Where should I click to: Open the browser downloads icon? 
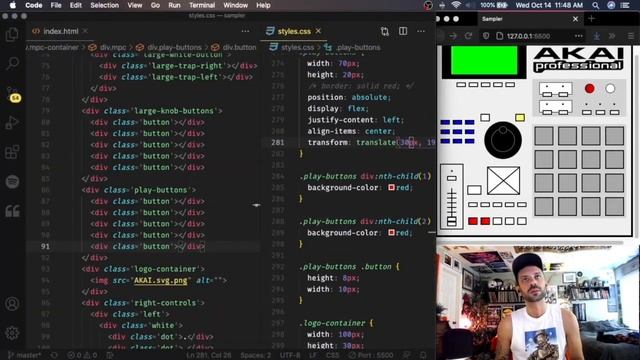(x=597, y=36)
